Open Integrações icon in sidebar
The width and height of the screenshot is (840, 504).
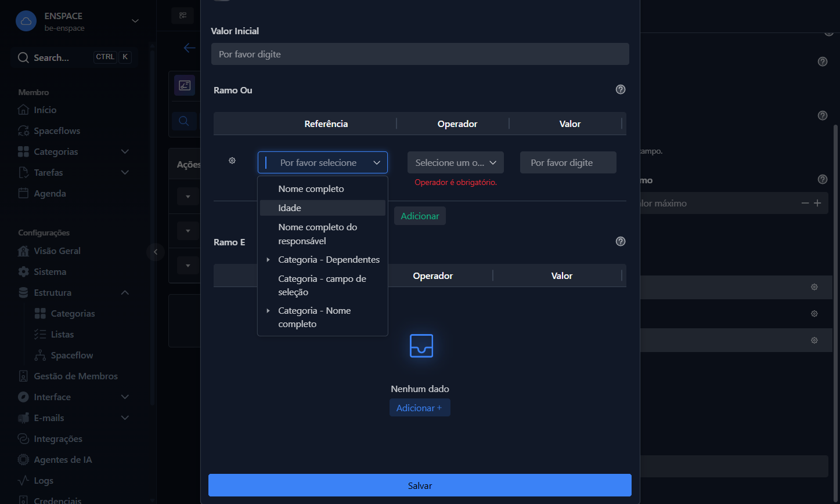[x=23, y=438]
